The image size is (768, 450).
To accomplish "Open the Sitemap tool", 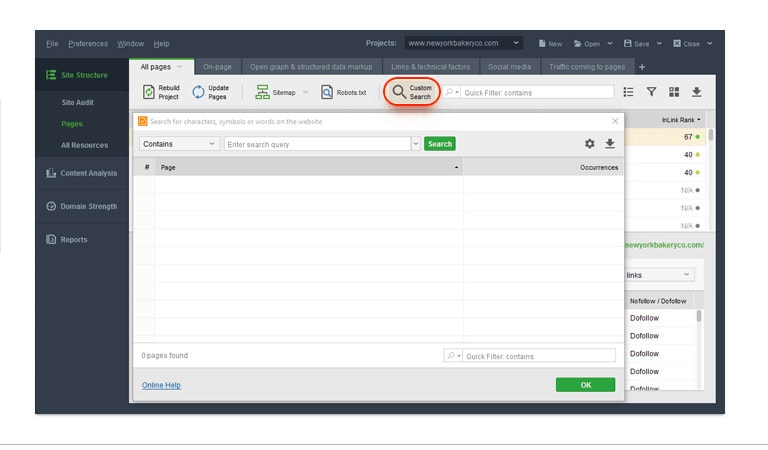I will point(275,92).
